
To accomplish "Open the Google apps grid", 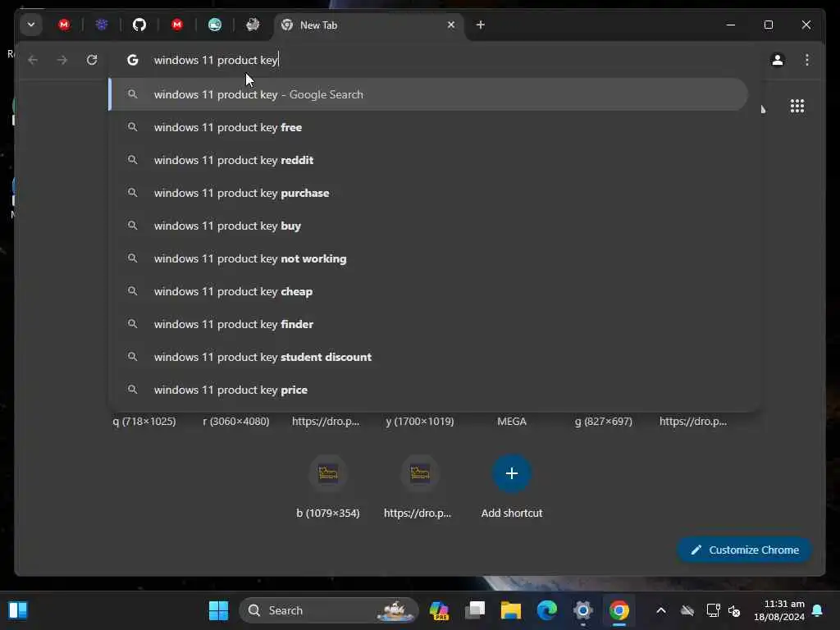I will pyautogui.click(x=797, y=106).
